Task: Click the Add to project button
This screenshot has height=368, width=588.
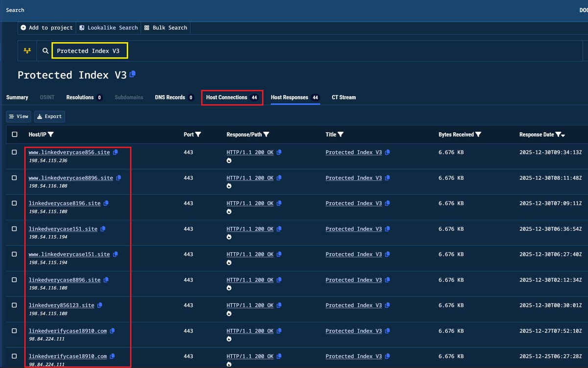Action: point(47,27)
